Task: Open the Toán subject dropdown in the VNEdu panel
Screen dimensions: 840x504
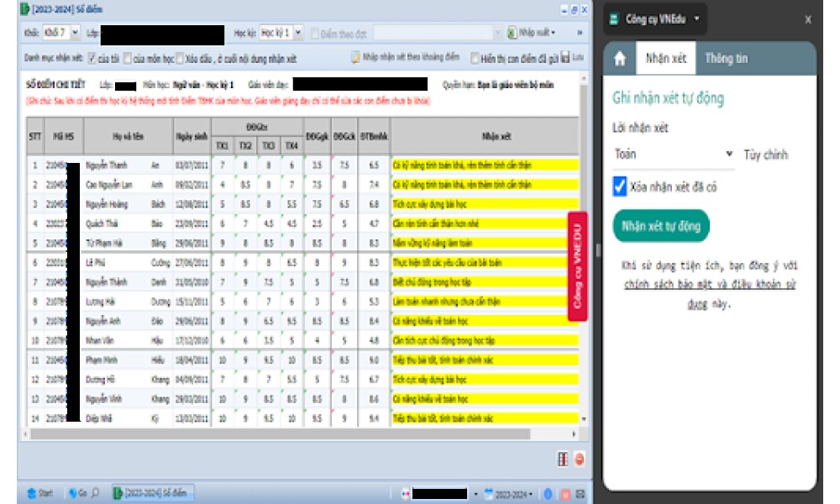Action: [x=674, y=155]
